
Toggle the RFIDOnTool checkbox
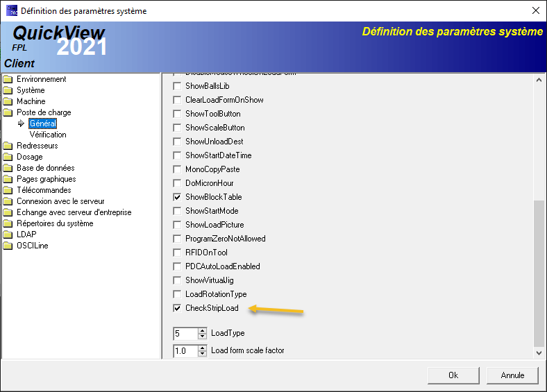(x=177, y=253)
